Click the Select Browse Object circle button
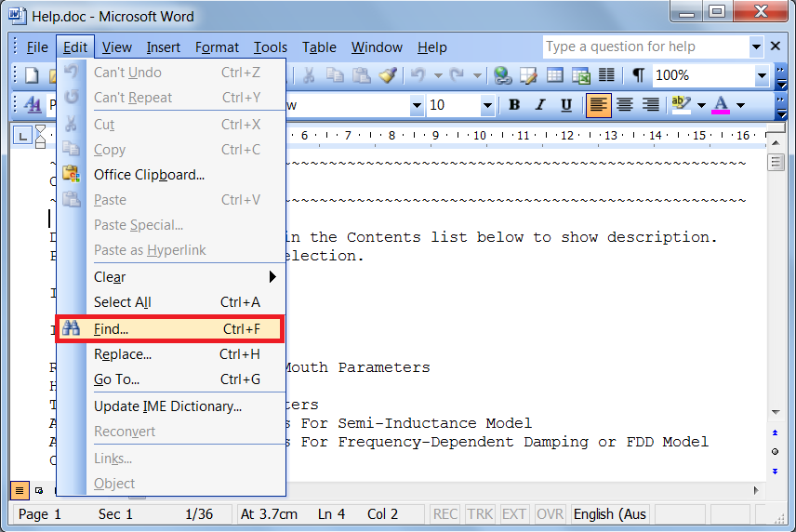796x532 pixels. point(775,451)
